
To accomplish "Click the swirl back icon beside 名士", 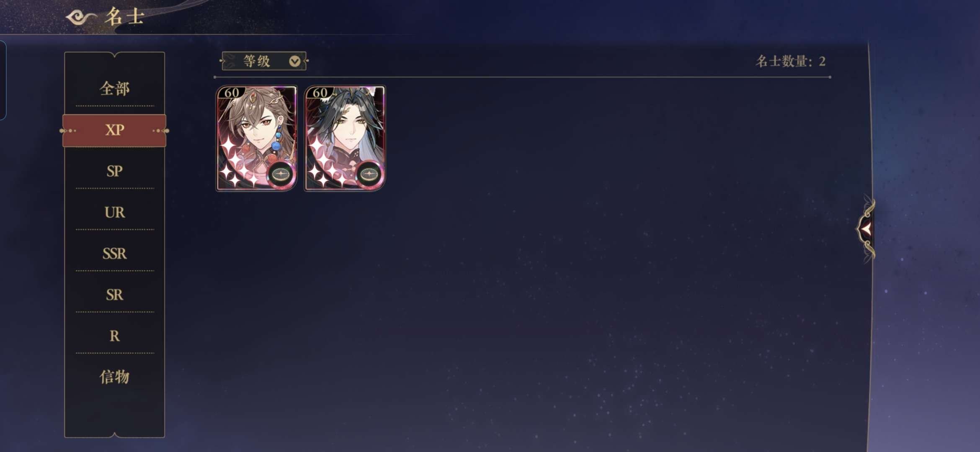I will click(x=81, y=17).
